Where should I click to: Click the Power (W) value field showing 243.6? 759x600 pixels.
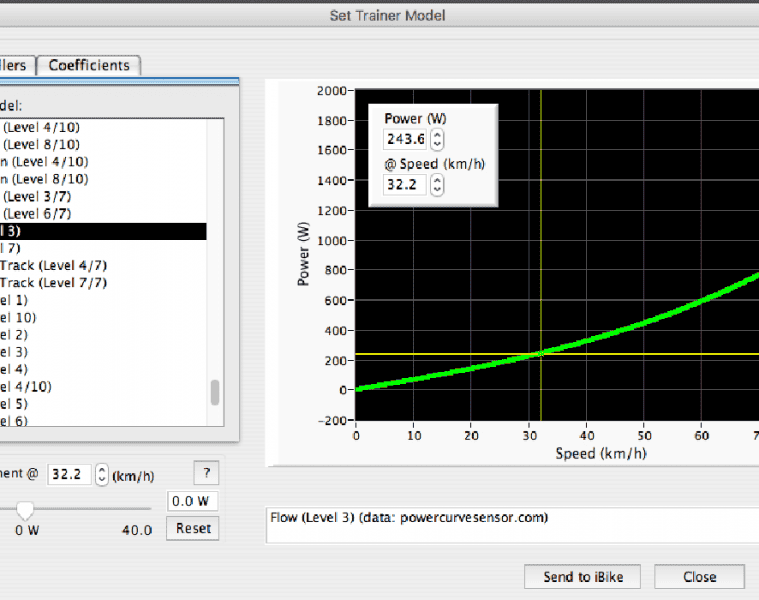[x=406, y=140]
